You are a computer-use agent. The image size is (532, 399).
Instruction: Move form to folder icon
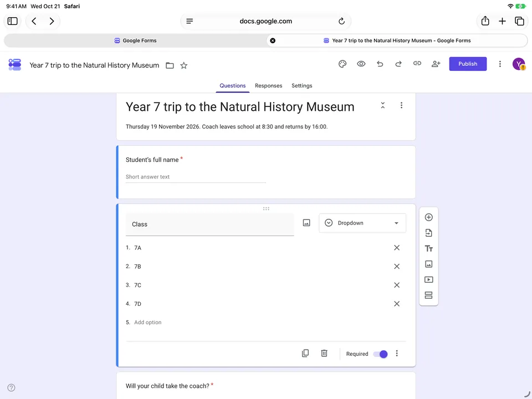170,65
